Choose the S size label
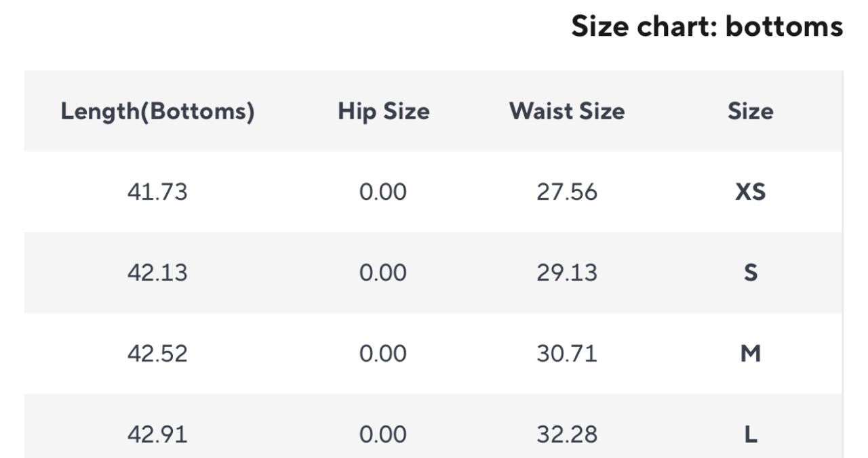The image size is (868, 458). (750, 272)
